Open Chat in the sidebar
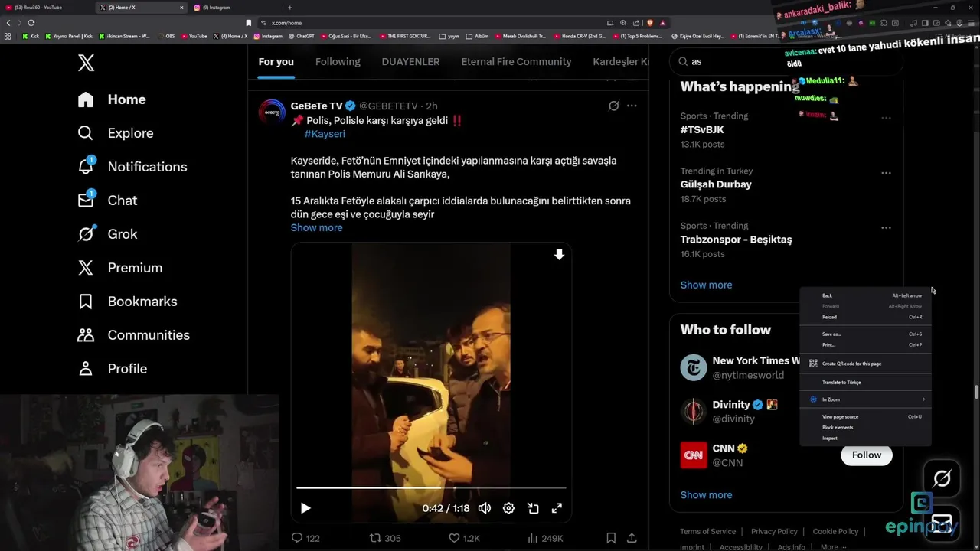980x551 pixels. (x=107, y=201)
